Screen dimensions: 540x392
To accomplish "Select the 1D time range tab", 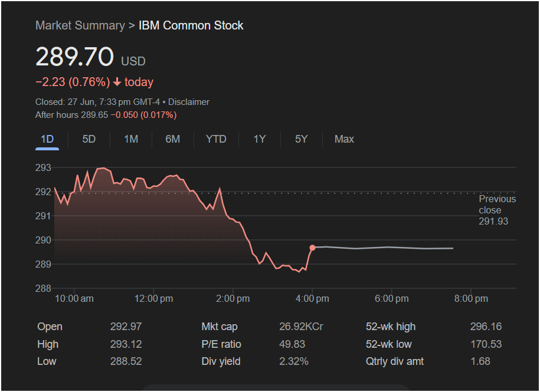I will tap(47, 139).
